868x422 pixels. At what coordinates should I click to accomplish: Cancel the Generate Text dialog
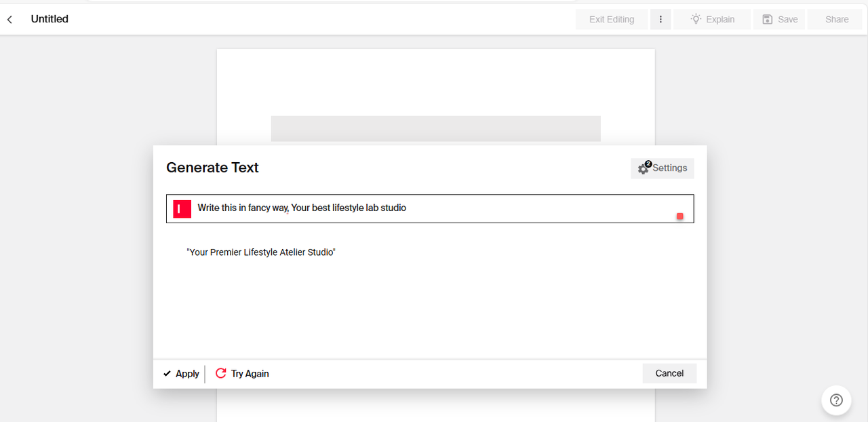669,373
